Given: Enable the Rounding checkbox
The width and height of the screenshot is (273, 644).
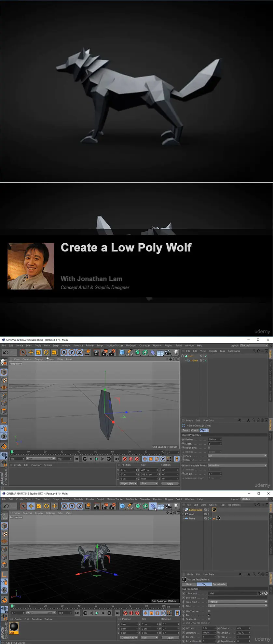Looking at the screenshot, I should tap(209, 448).
